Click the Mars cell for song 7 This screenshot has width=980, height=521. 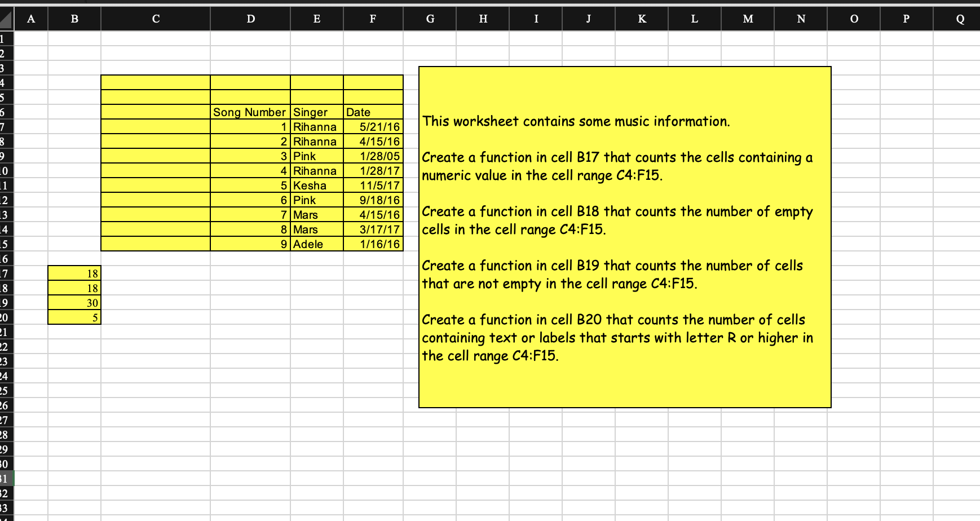(317, 214)
